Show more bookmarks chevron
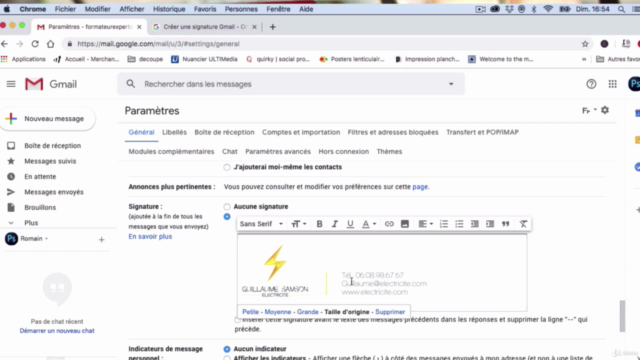This screenshot has width=640, height=360. point(584,59)
